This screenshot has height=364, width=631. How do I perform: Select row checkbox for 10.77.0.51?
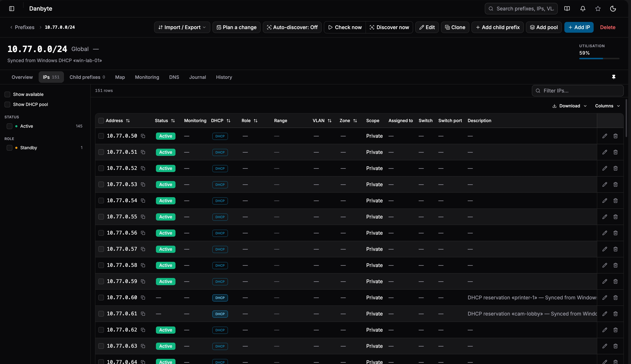(x=101, y=152)
